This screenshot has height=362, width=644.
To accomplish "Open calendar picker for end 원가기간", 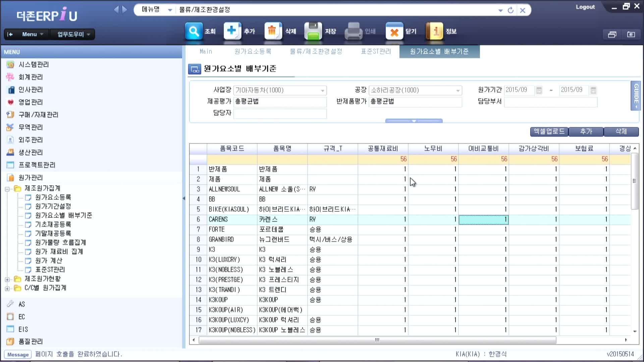I will point(593,90).
